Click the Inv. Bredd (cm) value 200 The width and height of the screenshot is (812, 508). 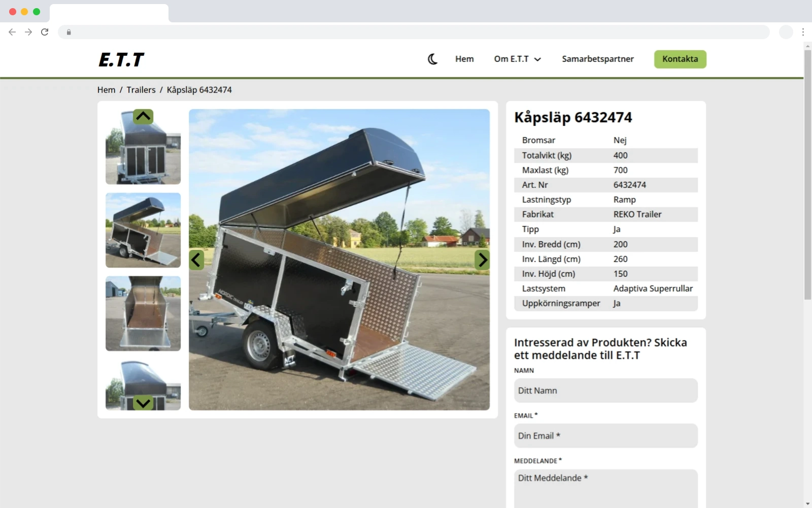[x=620, y=244]
